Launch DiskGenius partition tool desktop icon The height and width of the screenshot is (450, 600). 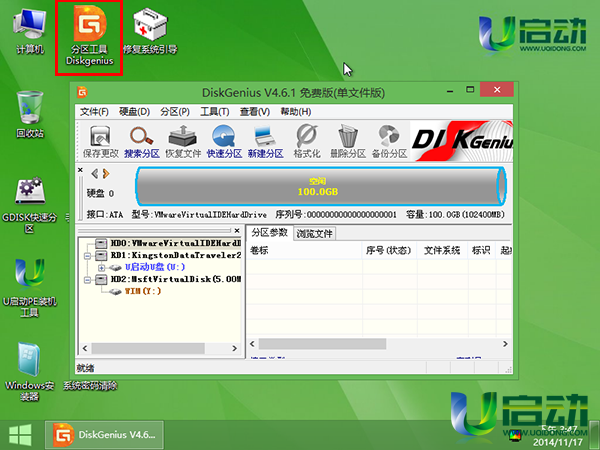(90, 35)
